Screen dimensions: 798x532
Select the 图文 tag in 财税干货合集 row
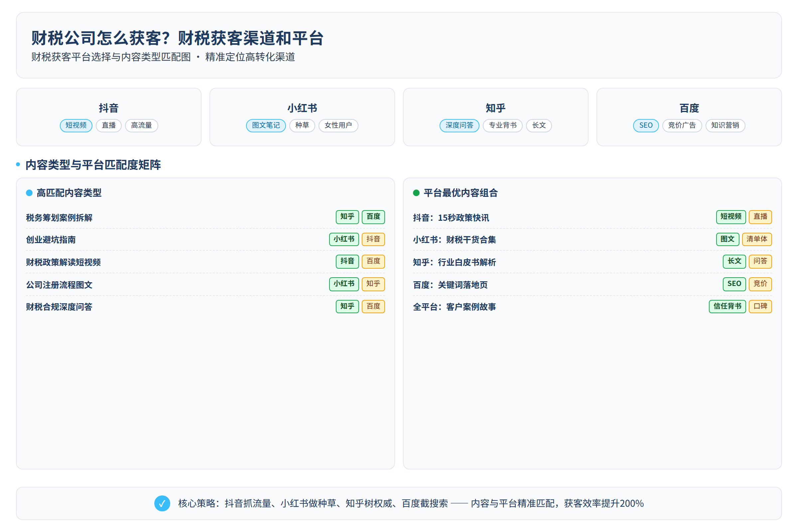click(x=728, y=239)
